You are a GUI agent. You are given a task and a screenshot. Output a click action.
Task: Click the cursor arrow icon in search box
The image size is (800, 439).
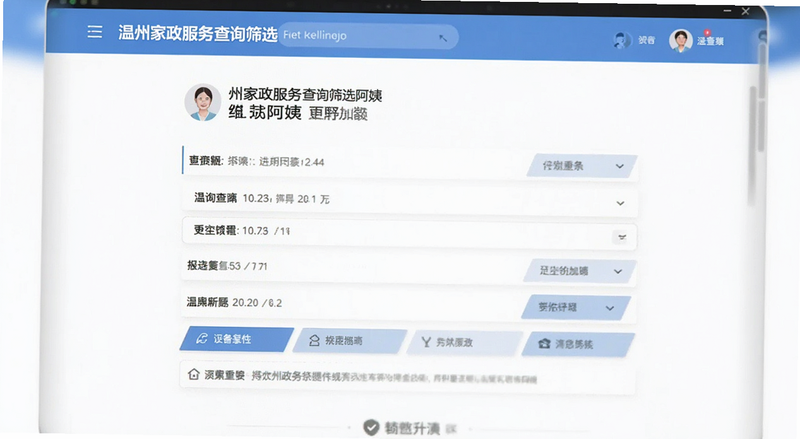pyautogui.click(x=442, y=38)
